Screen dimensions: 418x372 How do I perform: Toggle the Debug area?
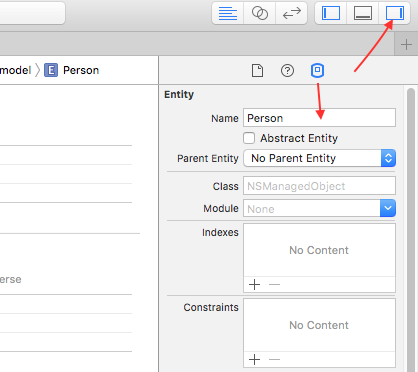(x=363, y=13)
